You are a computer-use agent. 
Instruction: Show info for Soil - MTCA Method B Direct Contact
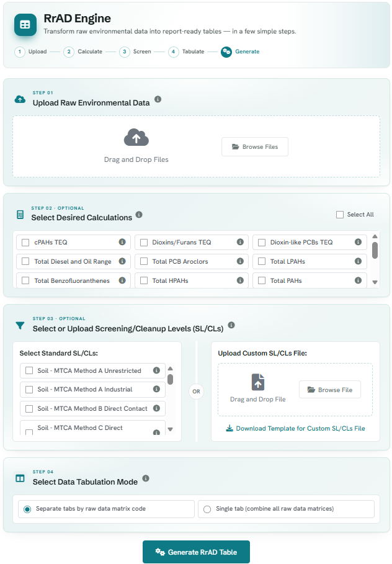(x=156, y=408)
